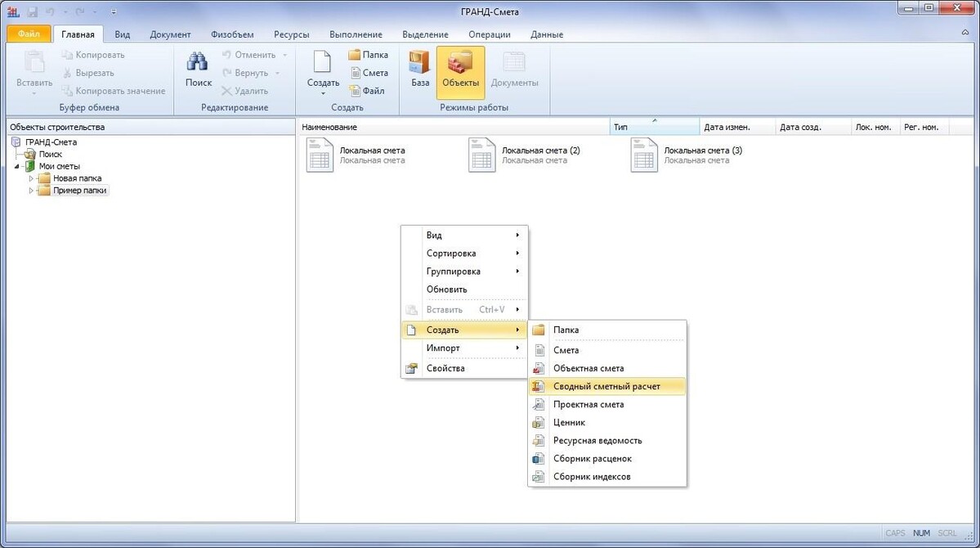This screenshot has height=548, width=980.
Task: Switch to the Операции ribbon tab
Action: [490, 34]
